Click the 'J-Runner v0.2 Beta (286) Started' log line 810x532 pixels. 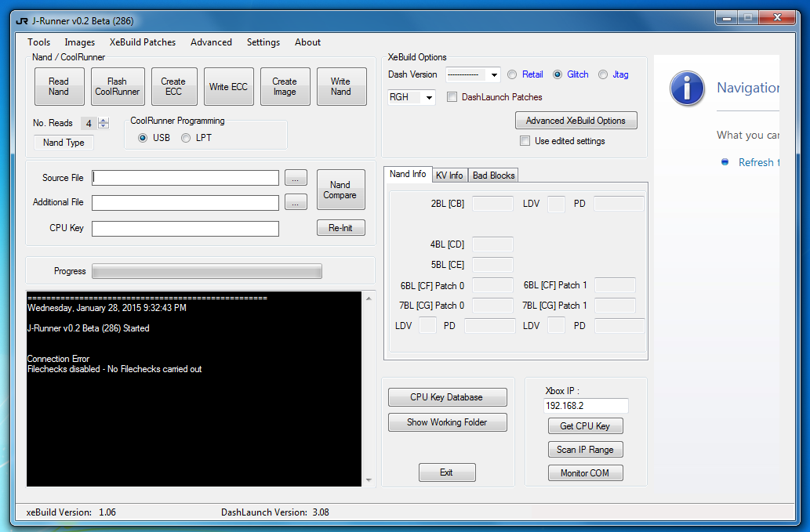click(89, 328)
